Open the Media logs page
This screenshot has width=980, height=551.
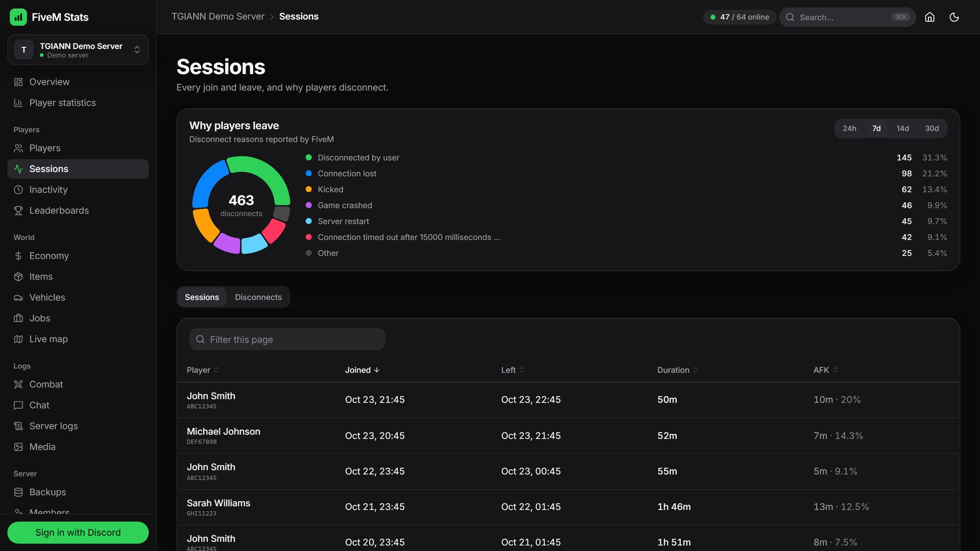click(78, 447)
